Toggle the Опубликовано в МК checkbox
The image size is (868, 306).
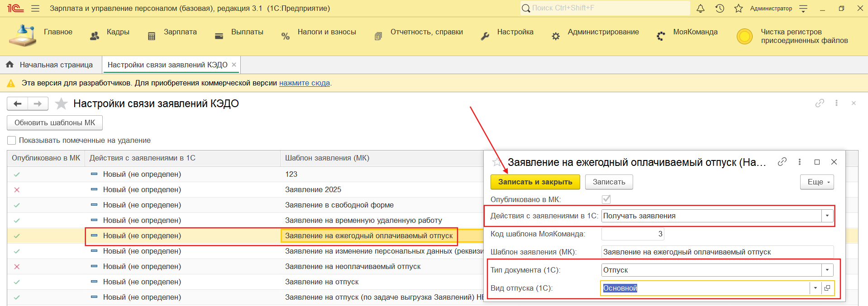click(606, 199)
